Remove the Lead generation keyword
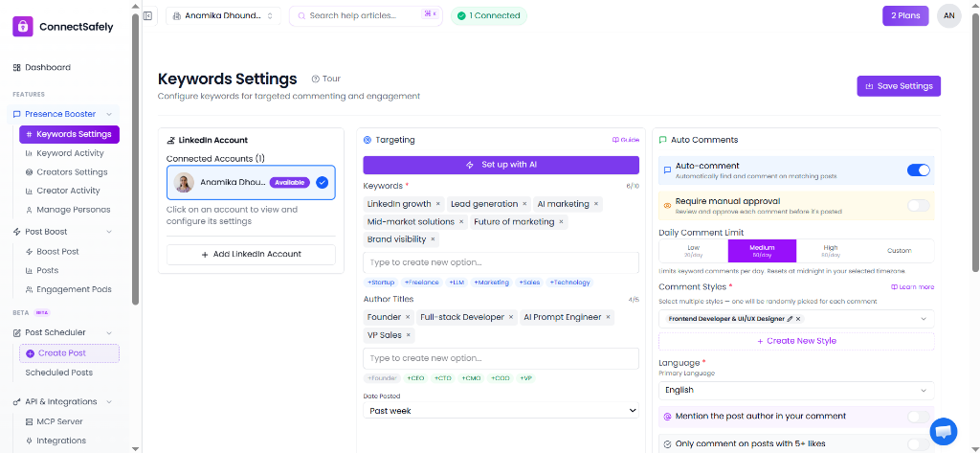980x453 pixels. click(524, 204)
